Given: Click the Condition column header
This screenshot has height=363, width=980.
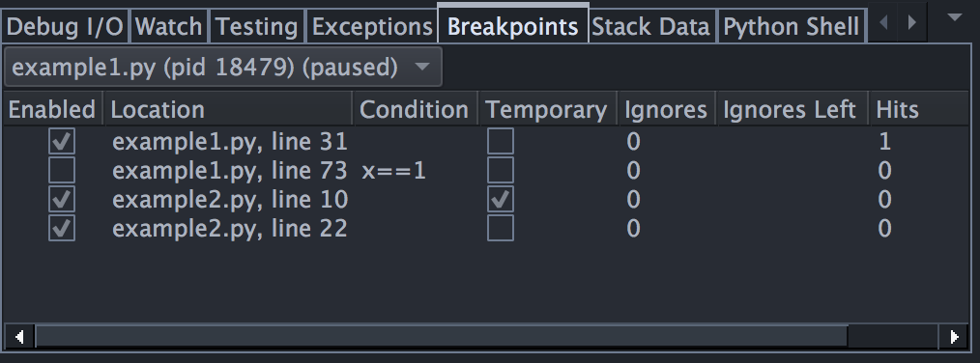Looking at the screenshot, I should click(416, 109).
